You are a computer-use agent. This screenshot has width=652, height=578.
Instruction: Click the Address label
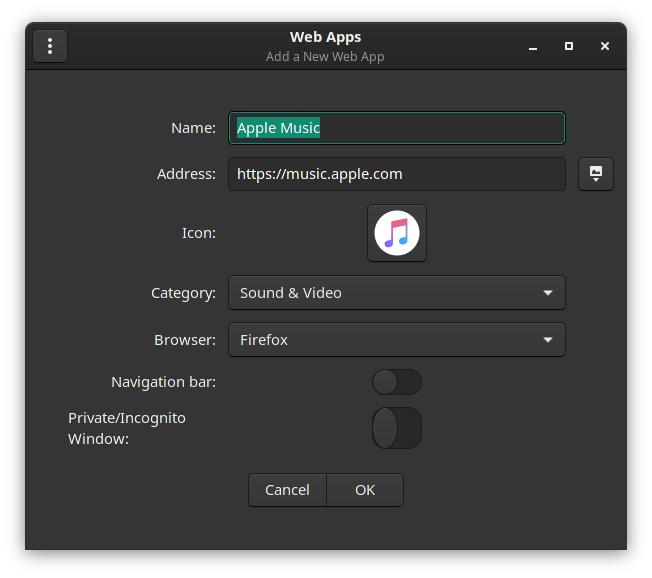[186, 174]
